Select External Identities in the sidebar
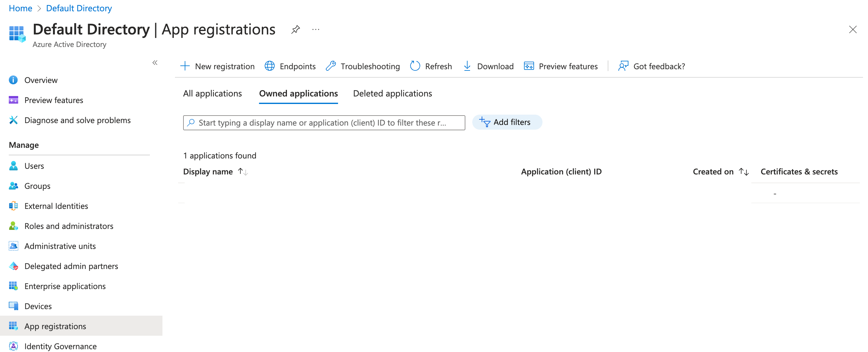 pyautogui.click(x=56, y=206)
